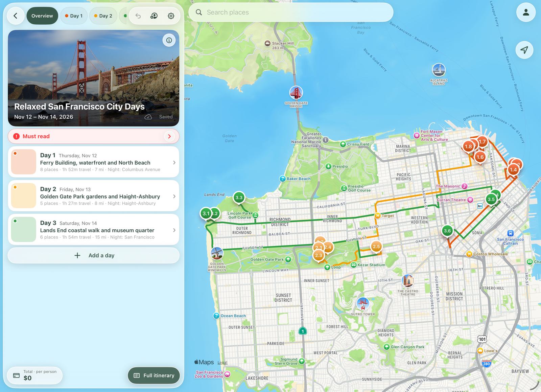541x392 pixels.
Task: Click the Crissy Field park marker
Action: tap(343, 144)
